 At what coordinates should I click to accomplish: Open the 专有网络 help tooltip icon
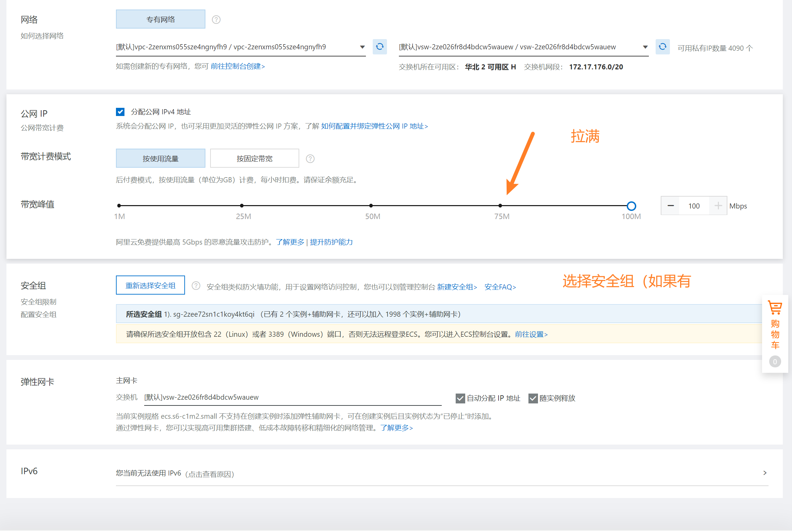pyautogui.click(x=216, y=19)
